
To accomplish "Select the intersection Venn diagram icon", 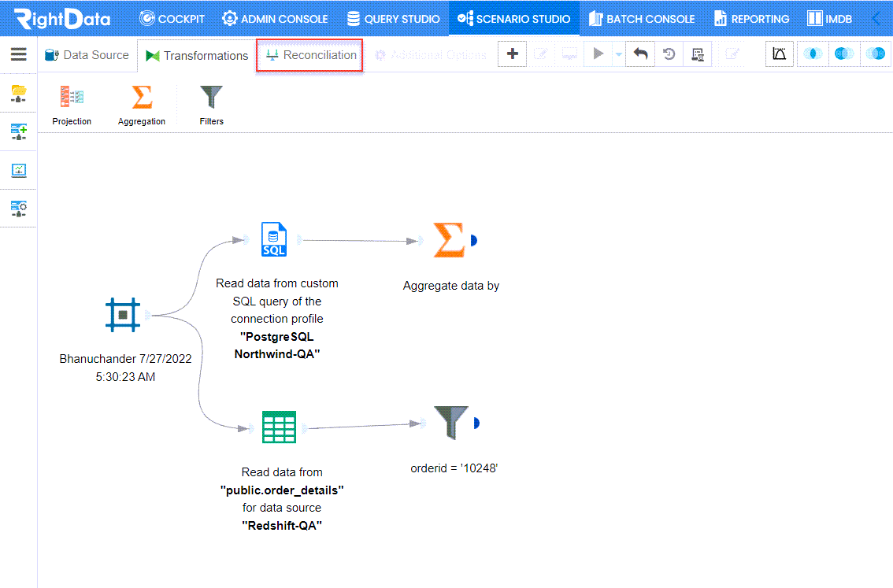I will (x=813, y=54).
